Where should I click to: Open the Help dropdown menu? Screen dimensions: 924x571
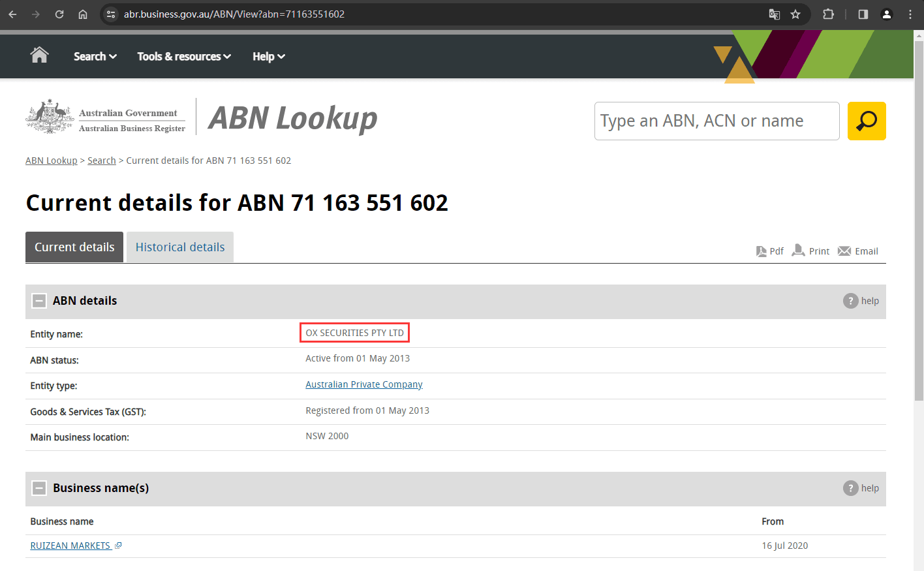click(269, 56)
